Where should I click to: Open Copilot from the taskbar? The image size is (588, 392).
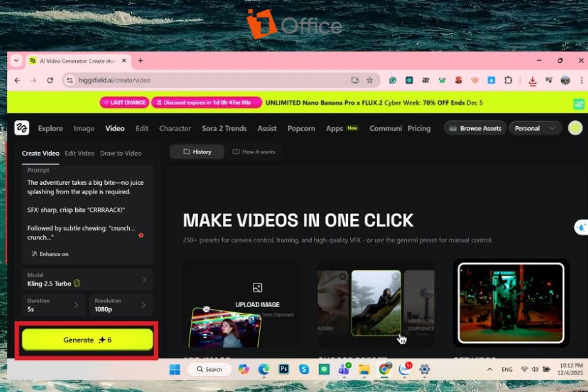pos(244,370)
